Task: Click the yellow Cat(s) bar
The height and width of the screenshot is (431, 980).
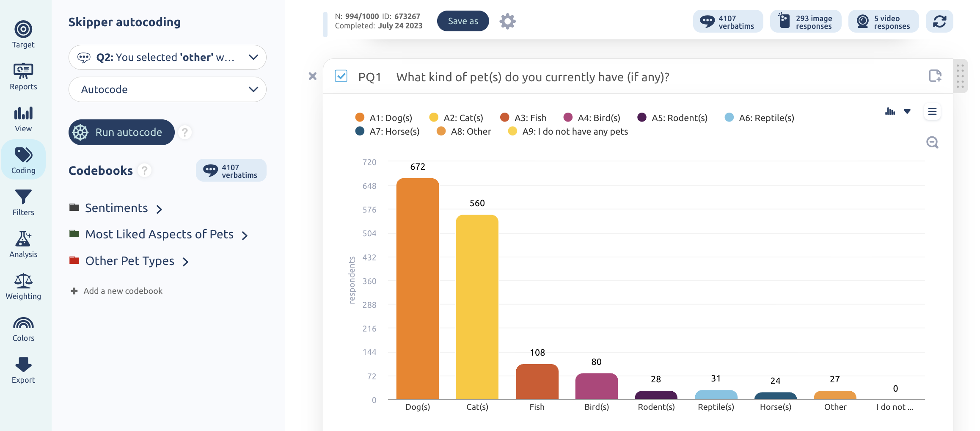Action: click(x=477, y=307)
